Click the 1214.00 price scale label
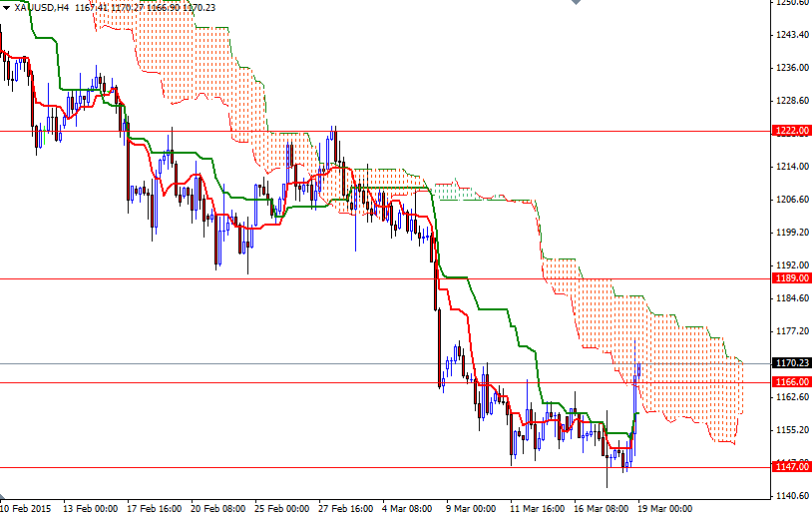The width and height of the screenshot is (812, 515). click(x=792, y=167)
